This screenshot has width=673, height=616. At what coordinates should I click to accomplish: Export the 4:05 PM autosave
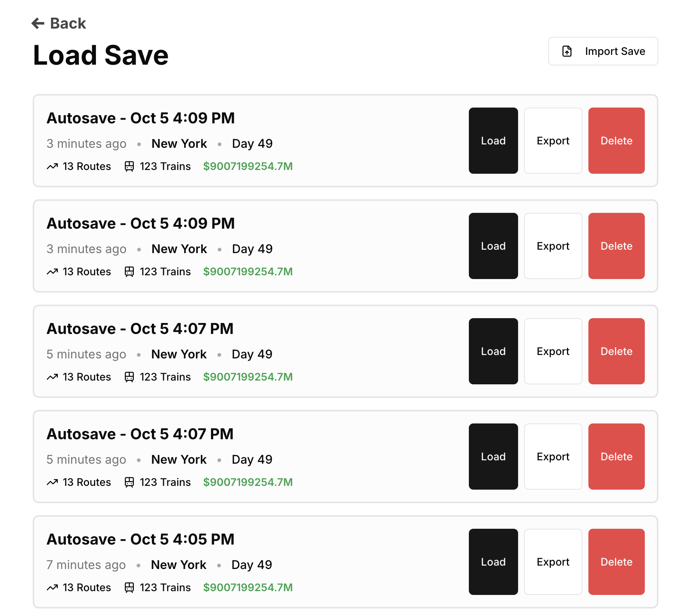pos(553,562)
